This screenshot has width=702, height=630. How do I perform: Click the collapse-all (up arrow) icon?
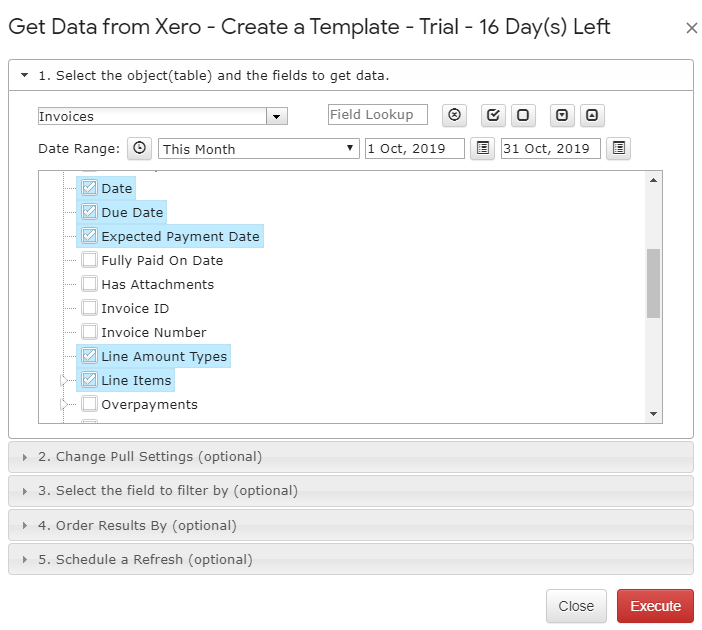pos(593,115)
